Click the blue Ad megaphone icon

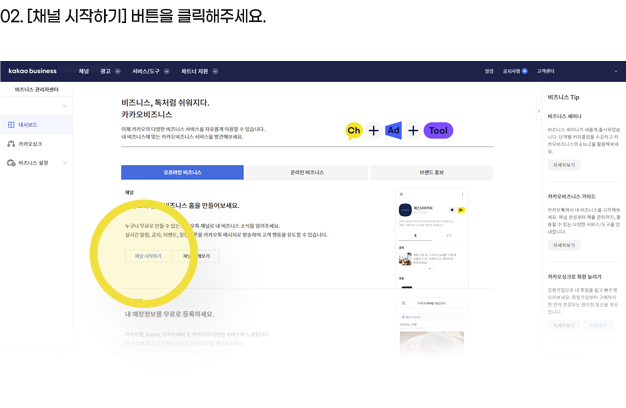coord(393,131)
